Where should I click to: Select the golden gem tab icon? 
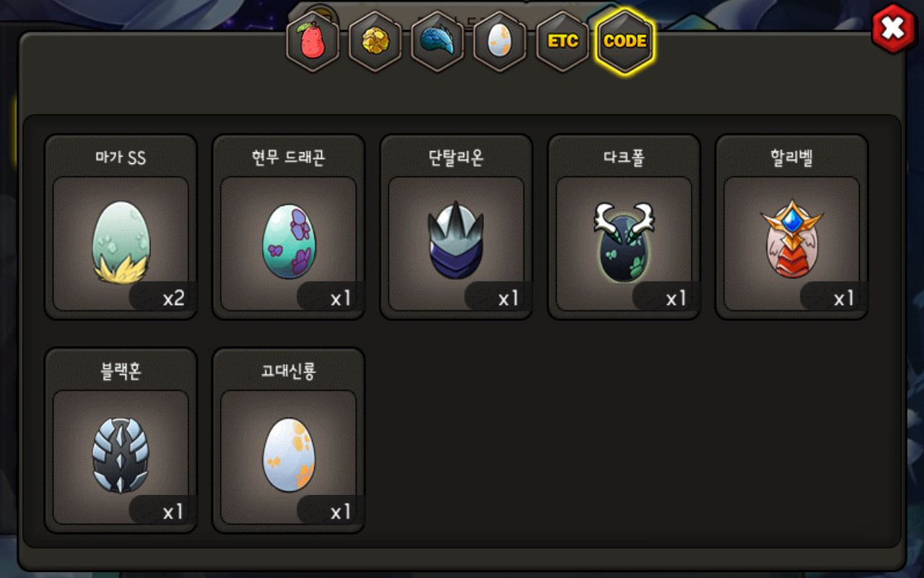tap(375, 41)
